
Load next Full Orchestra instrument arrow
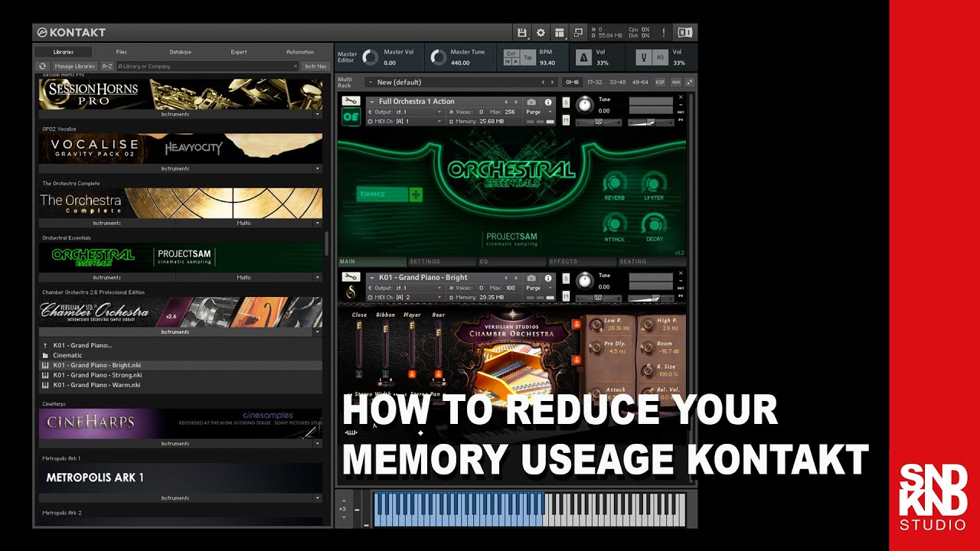(x=515, y=102)
